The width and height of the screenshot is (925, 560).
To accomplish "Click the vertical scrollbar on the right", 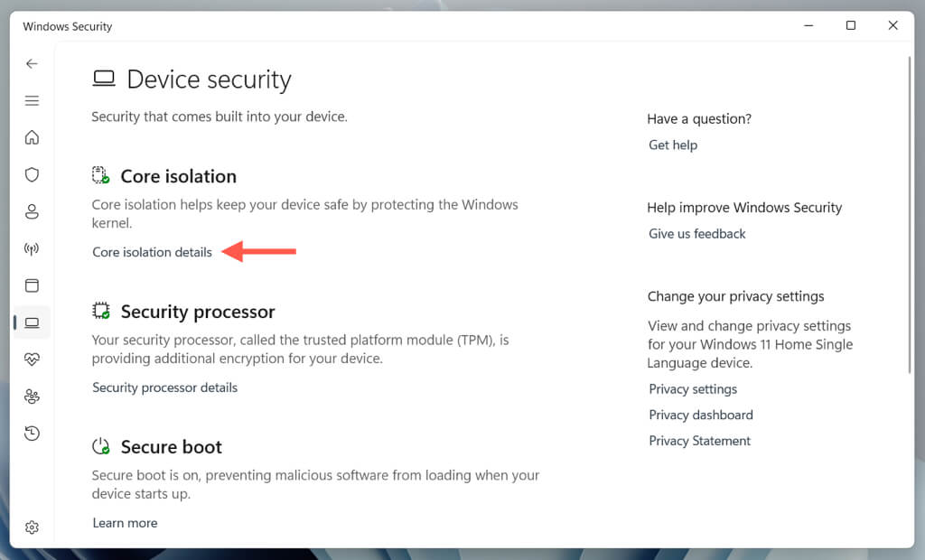I will [x=909, y=217].
